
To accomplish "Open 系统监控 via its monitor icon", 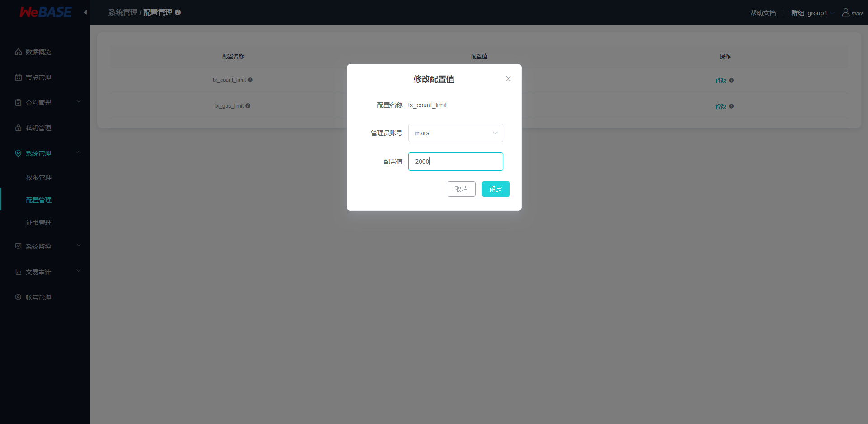I will pos(18,246).
